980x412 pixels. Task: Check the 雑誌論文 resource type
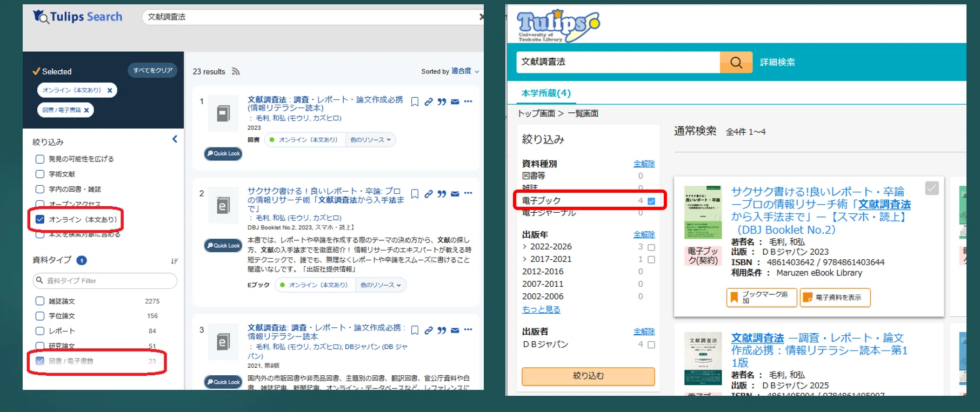(x=39, y=301)
